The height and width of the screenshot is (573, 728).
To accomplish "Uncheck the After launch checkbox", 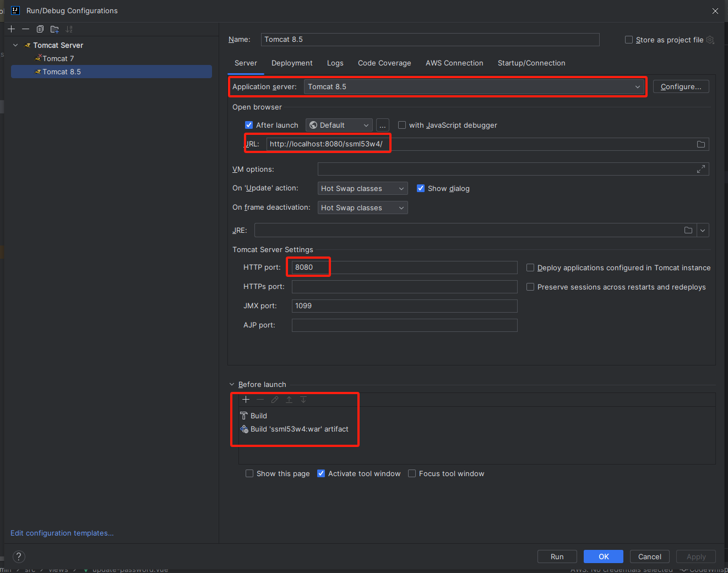I will coord(249,125).
